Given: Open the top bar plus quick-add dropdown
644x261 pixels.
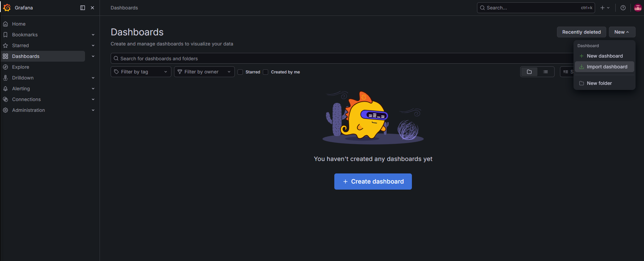Looking at the screenshot, I should tap(605, 8).
